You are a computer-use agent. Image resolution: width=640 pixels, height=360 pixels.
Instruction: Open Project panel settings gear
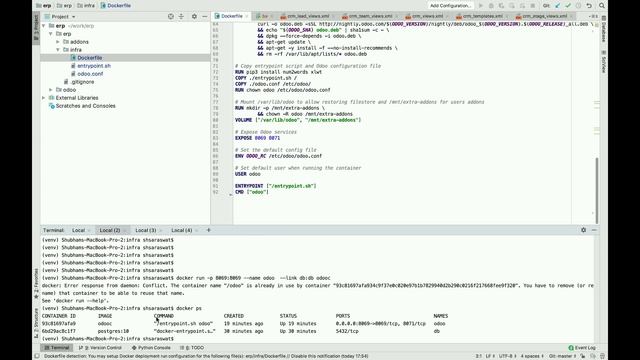pos(194,16)
